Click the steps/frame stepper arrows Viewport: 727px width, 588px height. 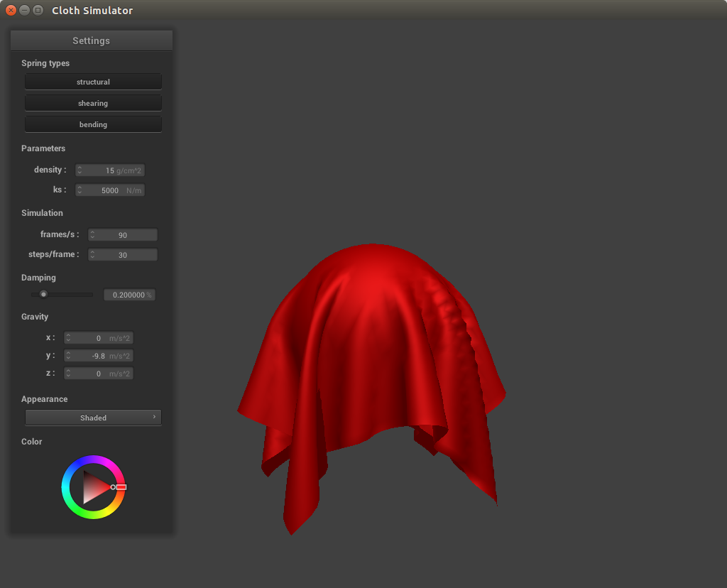coord(93,255)
